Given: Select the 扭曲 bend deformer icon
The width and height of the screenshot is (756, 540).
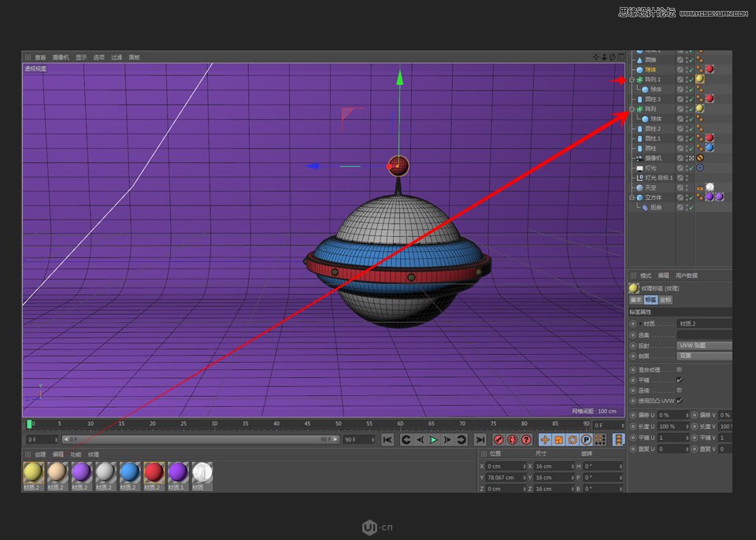Looking at the screenshot, I should [644, 206].
